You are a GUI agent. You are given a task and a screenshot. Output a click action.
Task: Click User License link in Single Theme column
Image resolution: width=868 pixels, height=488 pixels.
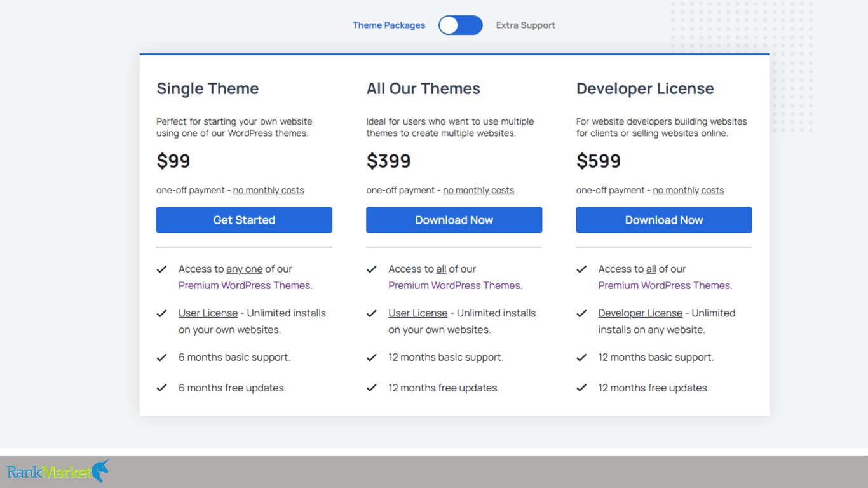click(x=208, y=313)
